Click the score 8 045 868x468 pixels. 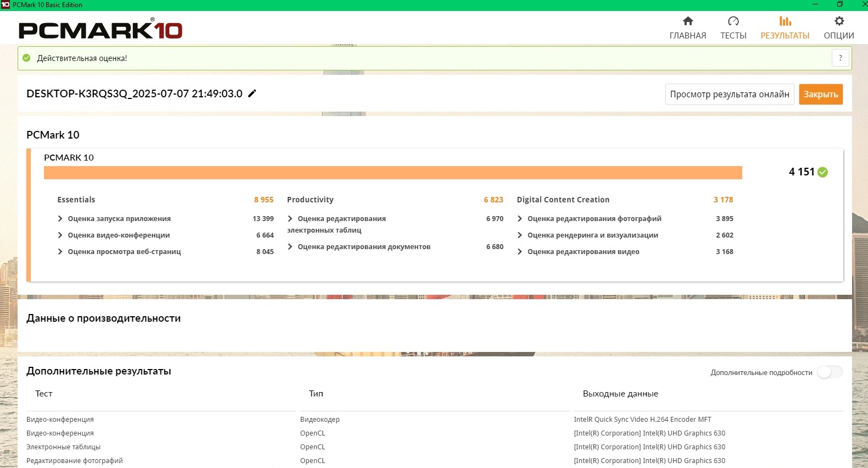click(x=265, y=252)
